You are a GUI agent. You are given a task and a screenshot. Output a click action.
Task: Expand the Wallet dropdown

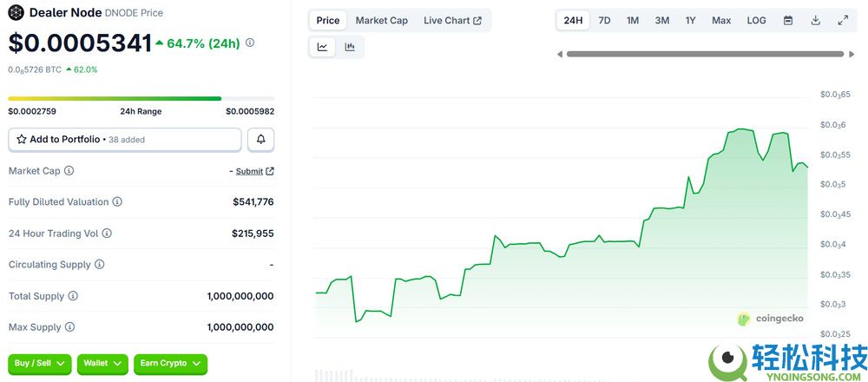[x=102, y=364]
